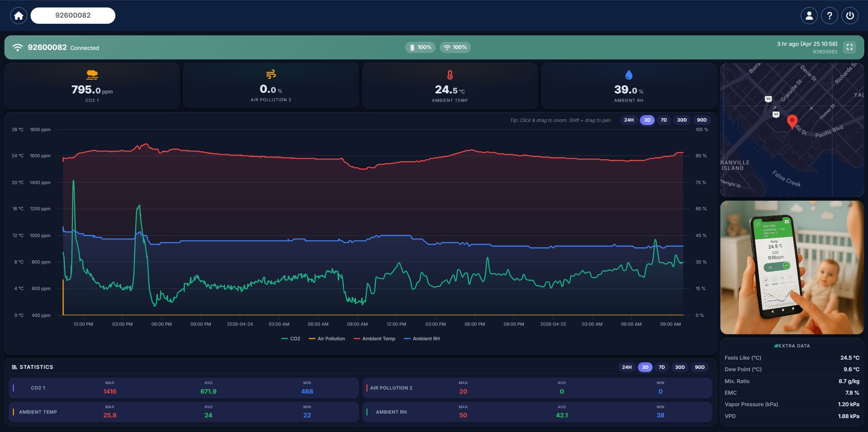Click the Ambient Temp statistics row
The height and width of the screenshot is (432, 868).
pyautogui.click(x=184, y=412)
